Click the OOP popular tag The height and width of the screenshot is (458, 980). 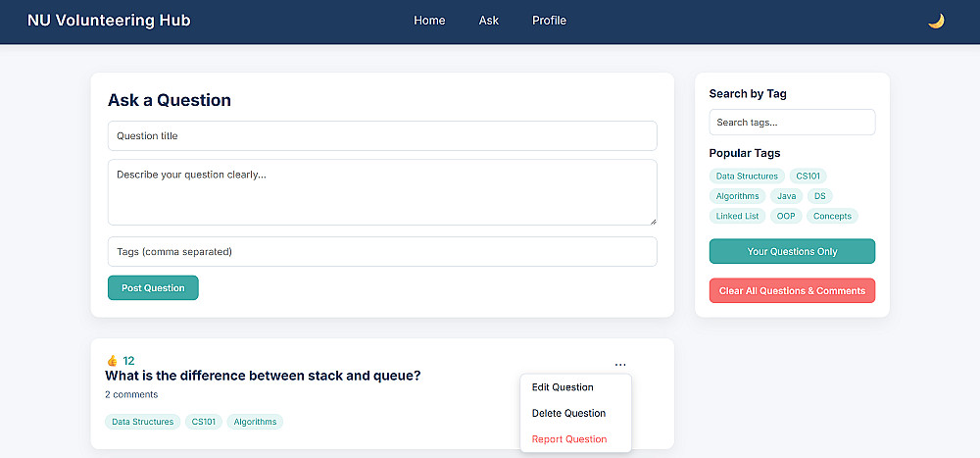pyautogui.click(x=786, y=216)
